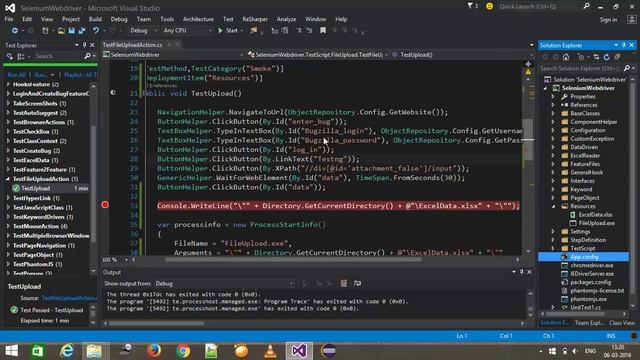Expand the ComponentHelper folder
Screen dimensions: 640x360
point(553,122)
